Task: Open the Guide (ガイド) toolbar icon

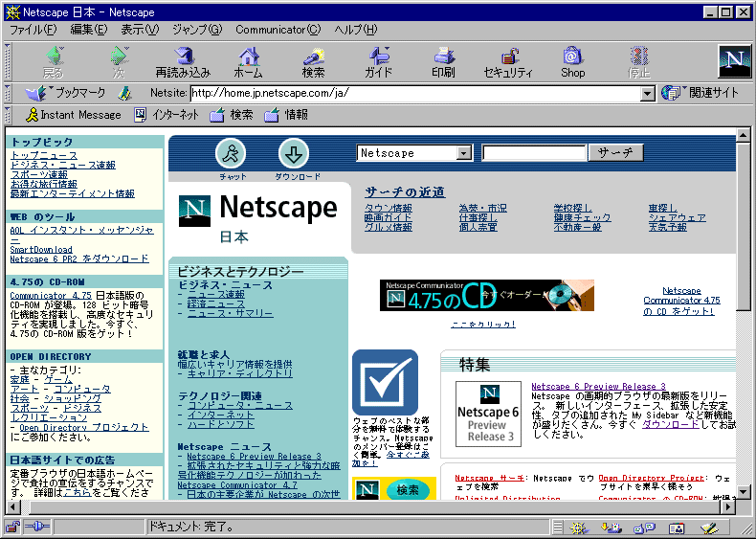Action: (379, 62)
